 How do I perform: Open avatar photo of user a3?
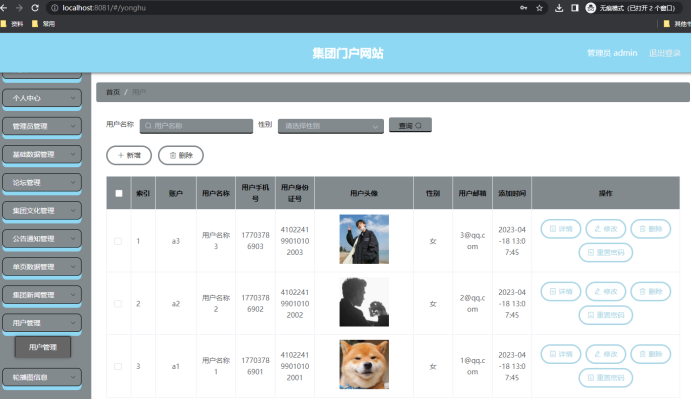click(364, 239)
